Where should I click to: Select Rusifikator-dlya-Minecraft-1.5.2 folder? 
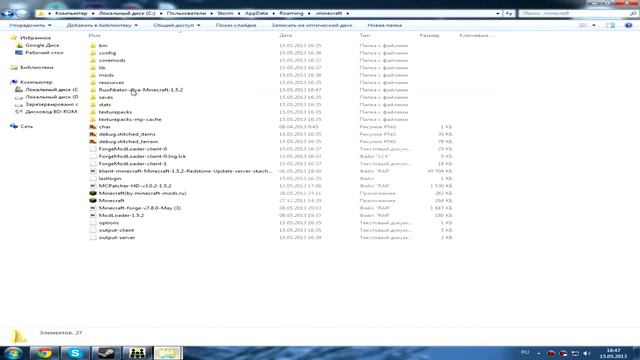click(140, 90)
